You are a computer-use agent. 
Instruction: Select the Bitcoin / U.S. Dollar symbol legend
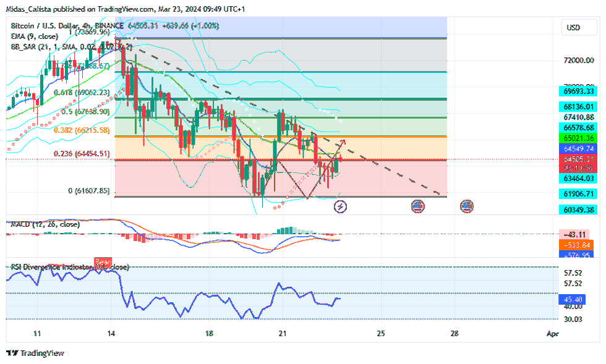tap(67, 26)
